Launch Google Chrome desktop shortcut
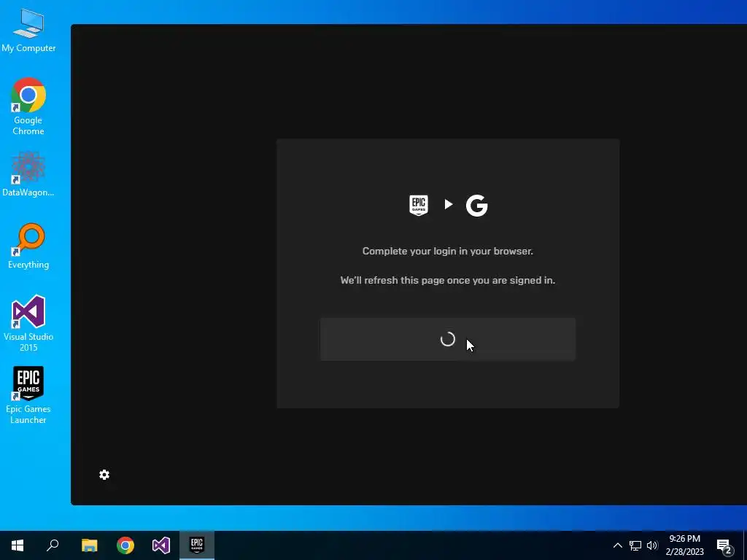 (x=28, y=106)
